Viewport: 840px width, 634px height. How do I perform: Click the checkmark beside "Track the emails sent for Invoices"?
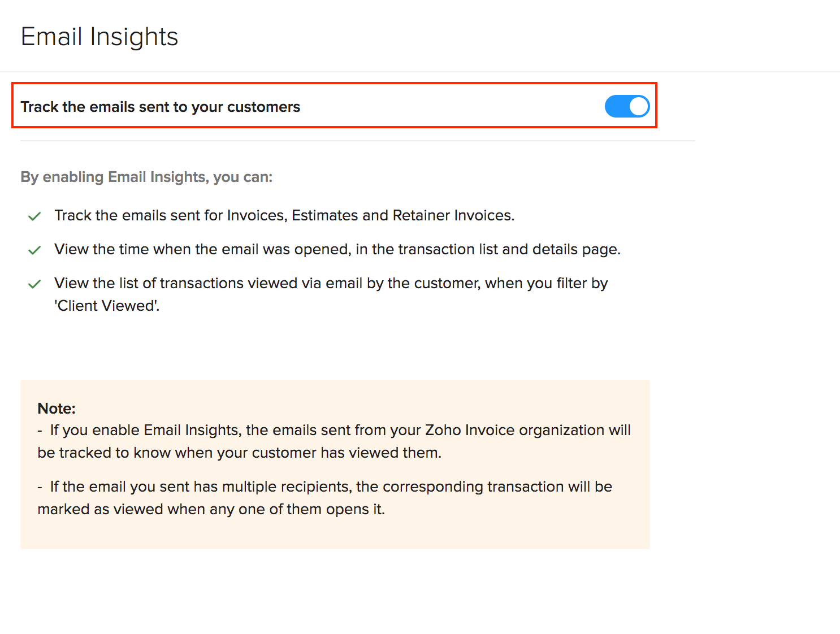[34, 216]
